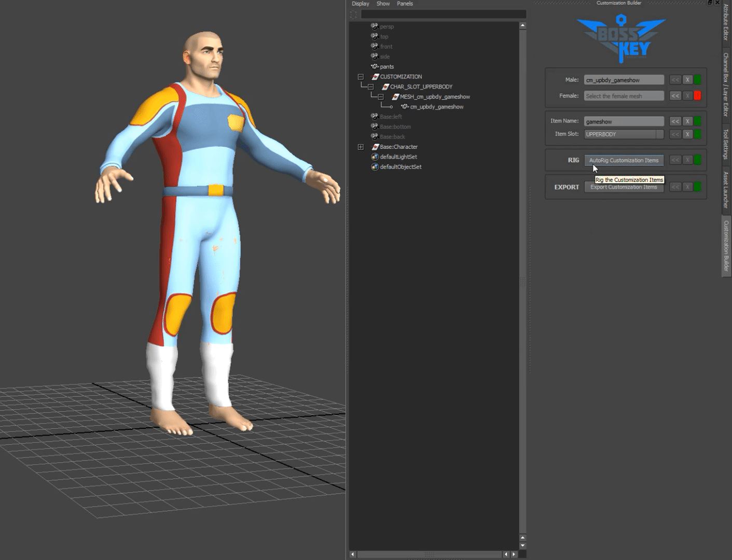This screenshot has width=732, height=560.
Task: Toggle the red status indicator beside Female field
Action: (x=698, y=95)
